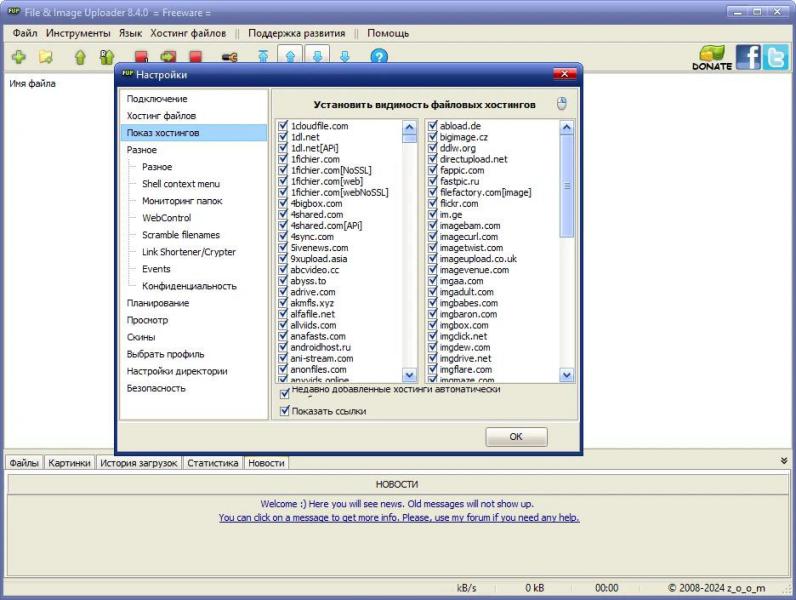Open the Инструменты menu
The width and height of the screenshot is (796, 600).
tap(78, 33)
